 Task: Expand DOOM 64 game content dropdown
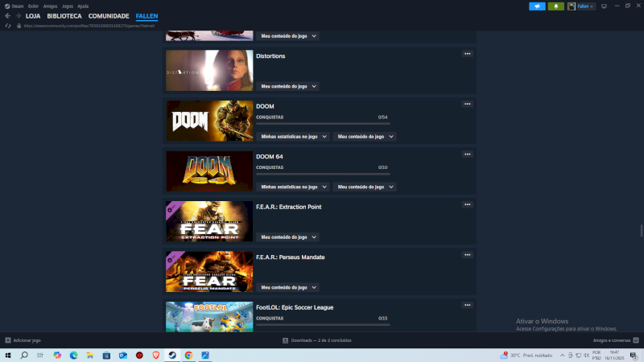[x=365, y=187]
